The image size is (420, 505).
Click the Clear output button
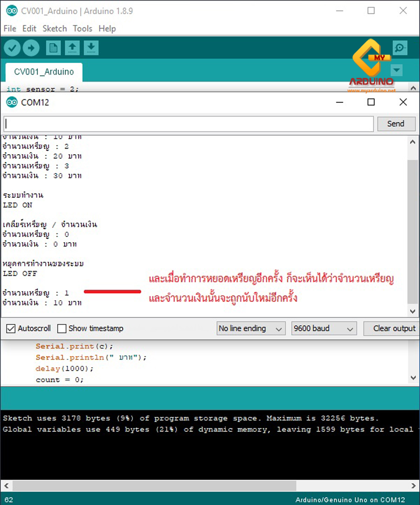(394, 328)
